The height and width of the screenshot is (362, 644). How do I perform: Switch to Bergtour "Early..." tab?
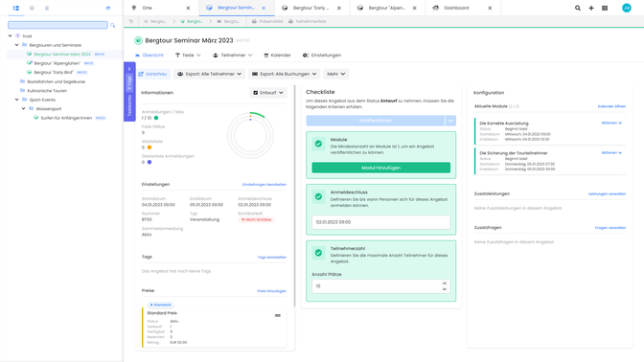click(310, 8)
